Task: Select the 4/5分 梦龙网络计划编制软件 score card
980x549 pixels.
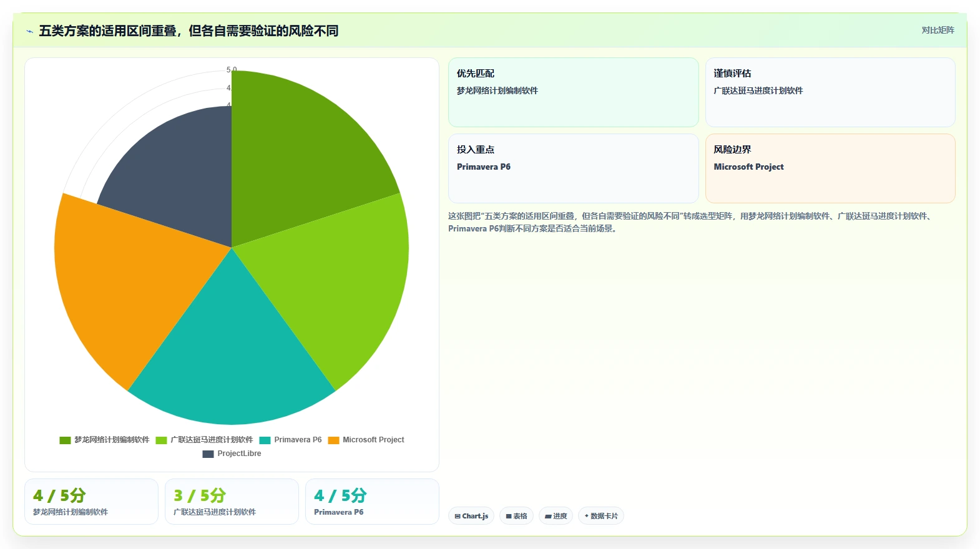Action: 91,502
